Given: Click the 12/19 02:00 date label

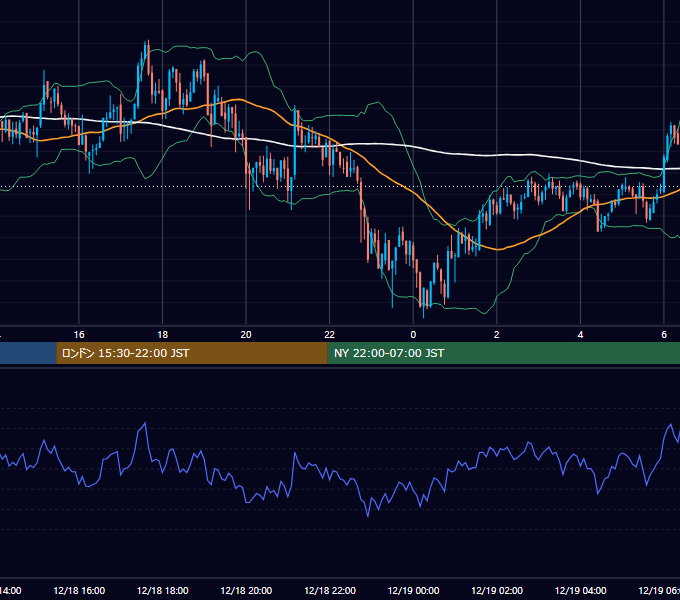Looking at the screenshot, I should [x=497, y=590].
